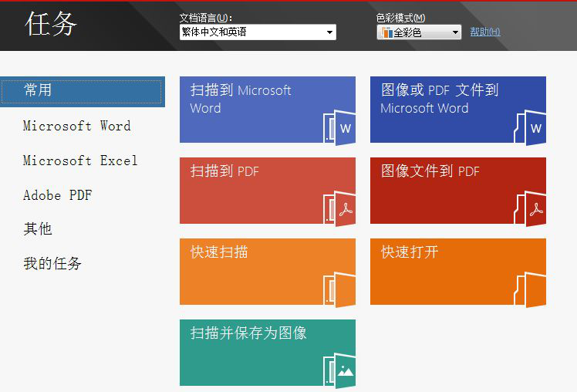Image resolution: width=577 pixels, height=392 pixels.
Task: Open the 帮助(H) link
Action: point(485,32)
